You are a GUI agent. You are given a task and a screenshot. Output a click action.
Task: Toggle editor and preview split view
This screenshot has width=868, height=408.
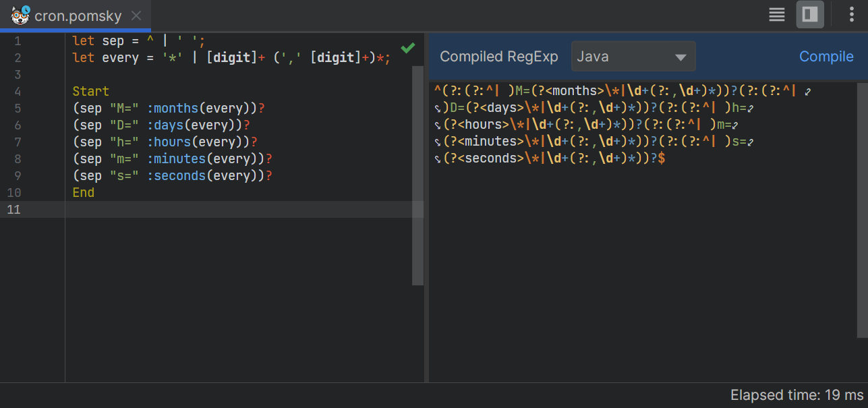tap(810, 15)
